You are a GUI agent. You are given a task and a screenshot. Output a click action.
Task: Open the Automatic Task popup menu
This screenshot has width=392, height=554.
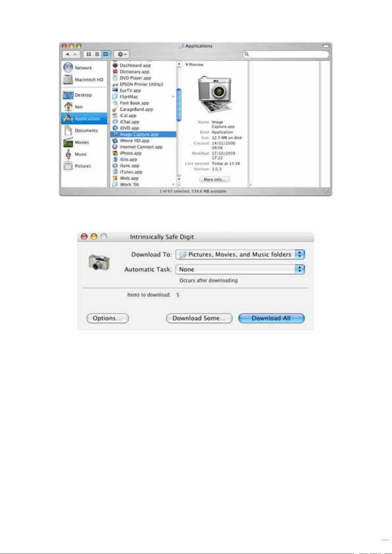pos(240,269)
